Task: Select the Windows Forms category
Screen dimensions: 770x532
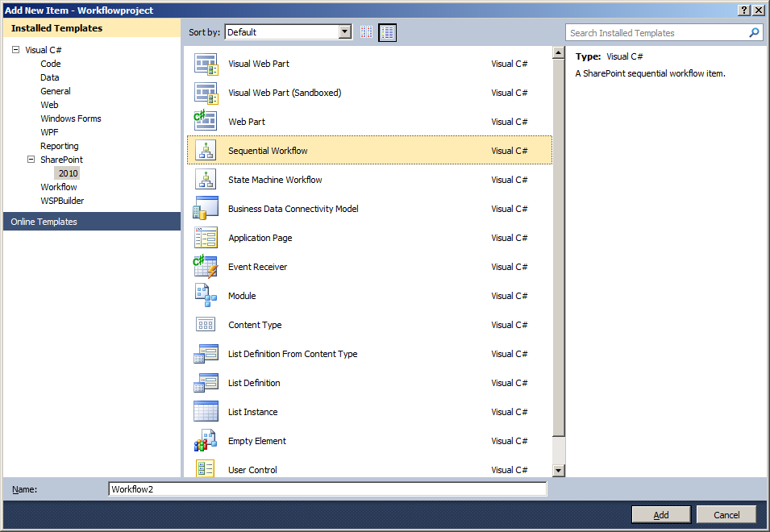Action: point(71,118)
